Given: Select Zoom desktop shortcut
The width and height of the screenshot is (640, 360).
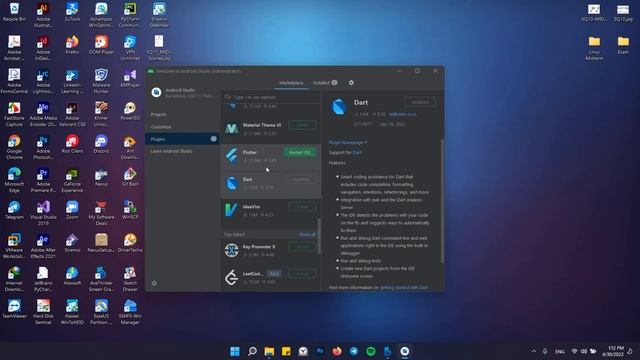Looking at the screenshot, I should 72,210.
